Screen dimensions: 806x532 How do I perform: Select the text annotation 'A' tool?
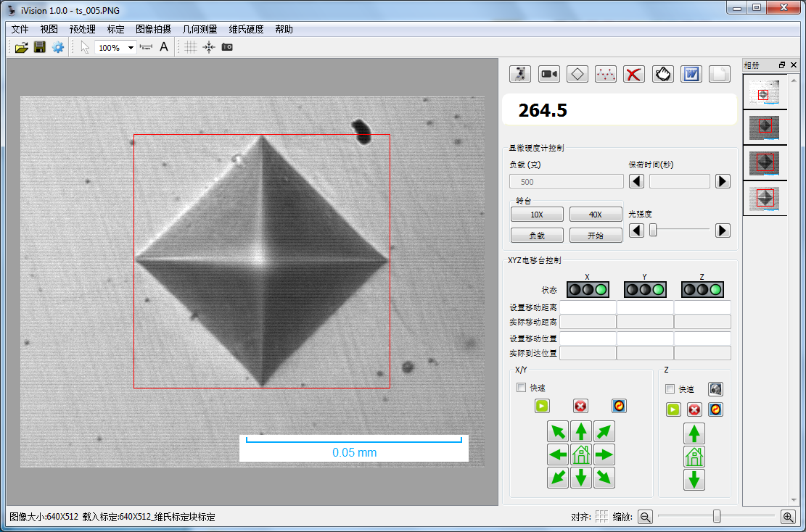pyautogui.click(x=164, y=47)
